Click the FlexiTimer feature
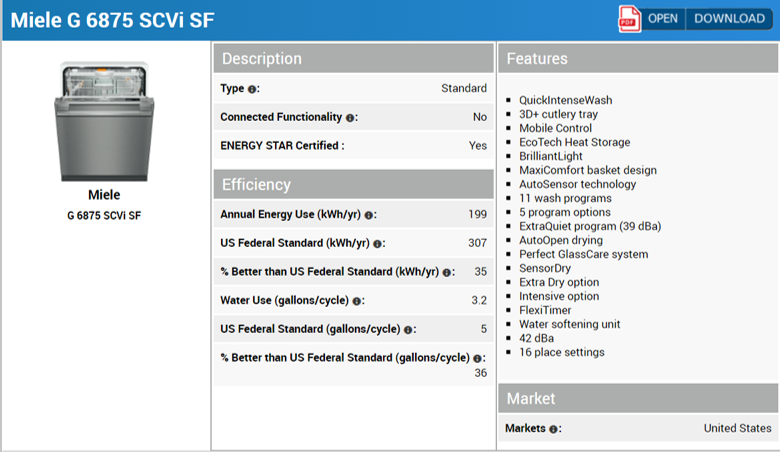 pyautogui.click(x=545, y=310)
